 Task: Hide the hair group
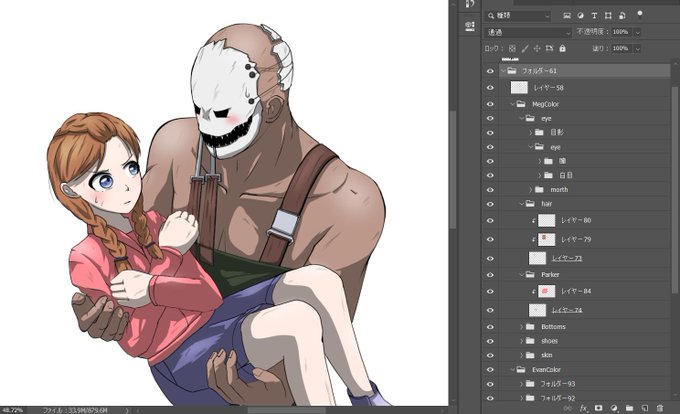click(490, 204)
